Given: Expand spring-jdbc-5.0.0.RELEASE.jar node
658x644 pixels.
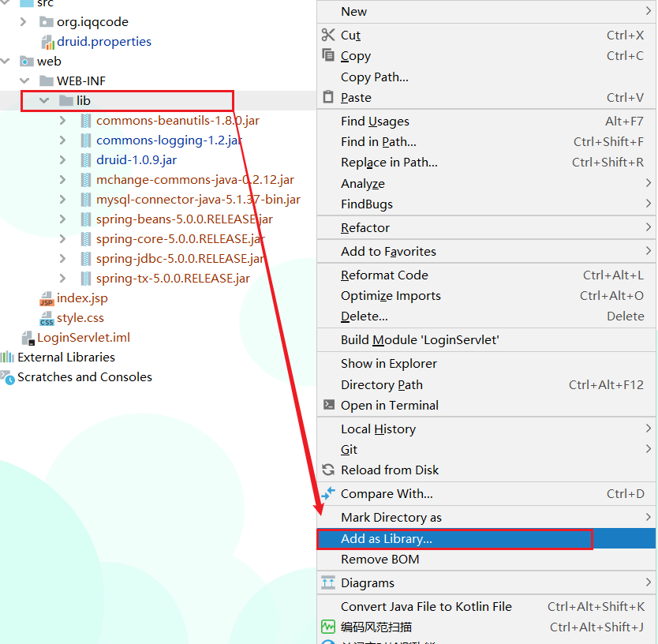Looking at the screenshot, I should [63, 258].
